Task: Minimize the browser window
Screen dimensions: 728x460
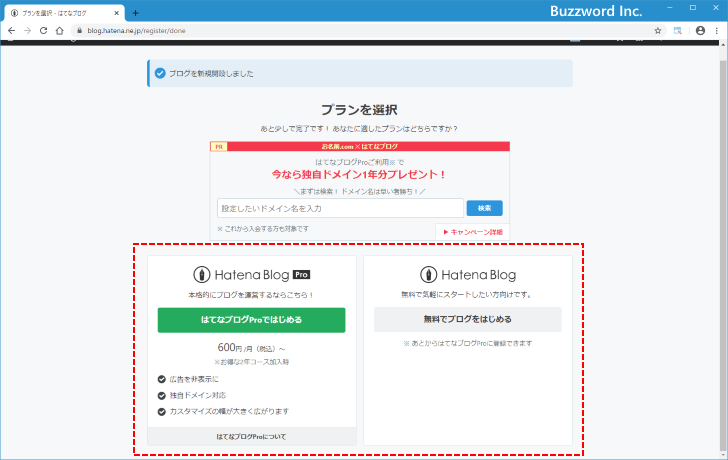Action: [x=670, y=8]
